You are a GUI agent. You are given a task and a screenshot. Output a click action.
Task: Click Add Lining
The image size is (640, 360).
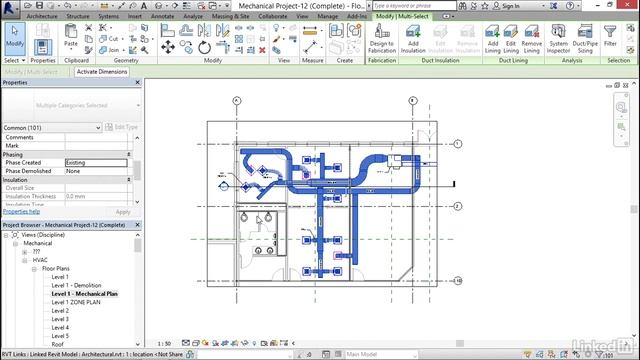coord(493,38)
